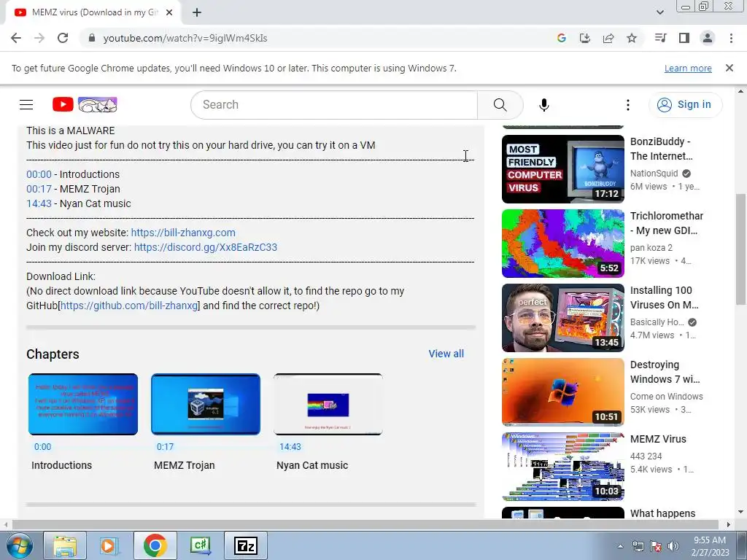
Task: Open Installing 100 Viruses video thumbnail
Action: 562,318
